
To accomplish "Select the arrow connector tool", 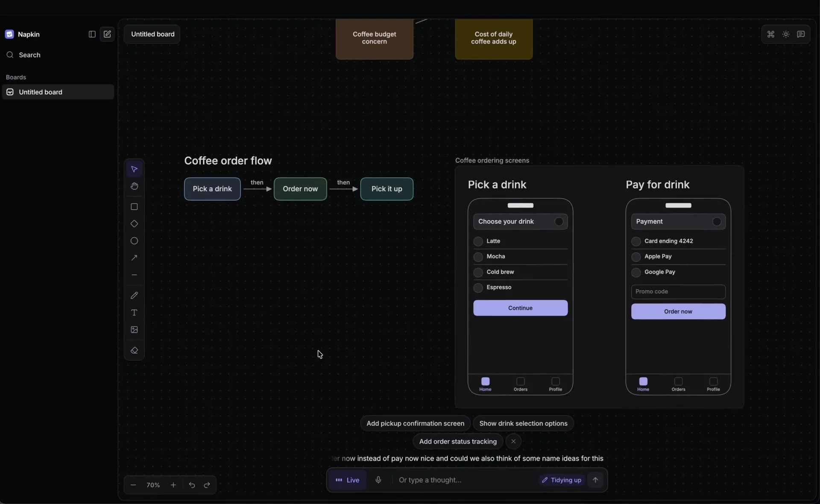I will click(x=134, y=258).
